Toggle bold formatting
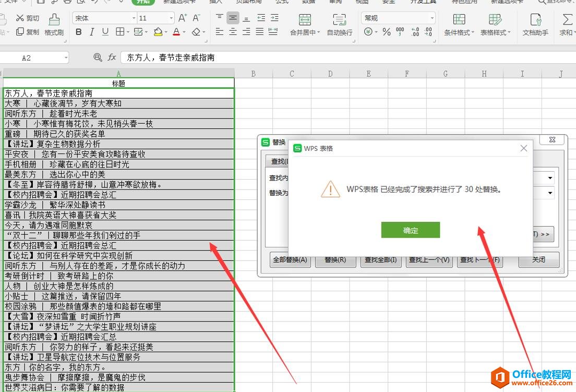Screen dimensions: 576x392 tap(79, 32)
